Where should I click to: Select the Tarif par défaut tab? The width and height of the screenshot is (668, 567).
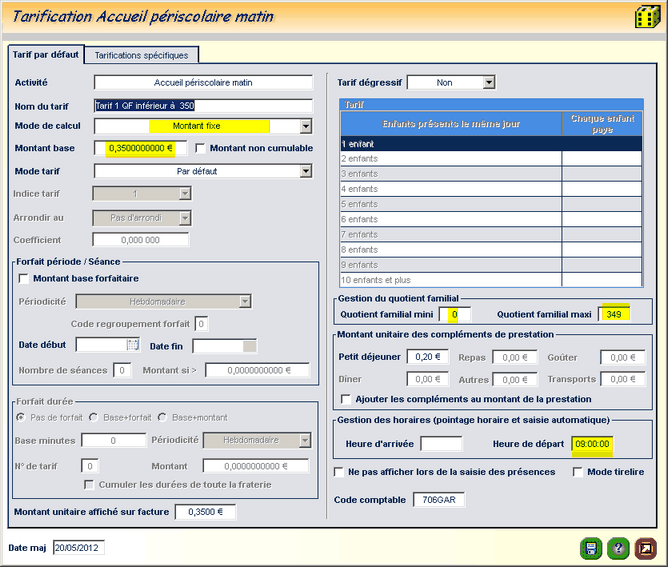(x=45, y=54)
